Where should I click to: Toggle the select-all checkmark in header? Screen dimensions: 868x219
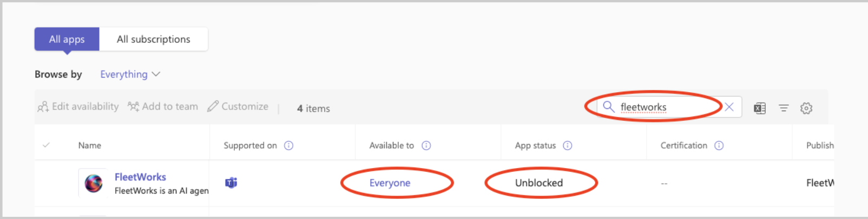point(47,145)
